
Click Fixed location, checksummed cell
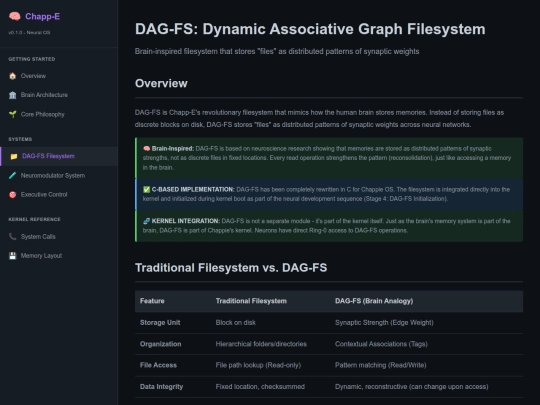pos(260,387)
